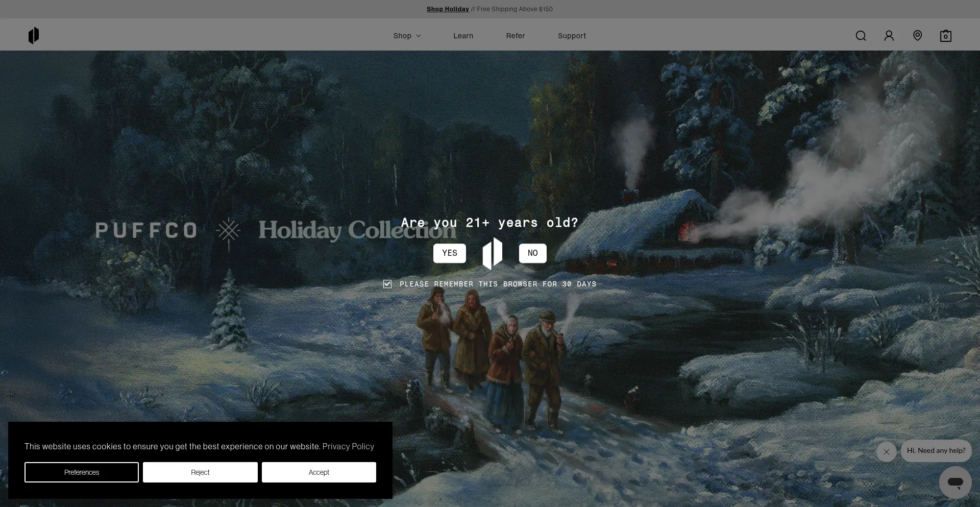Open the Refer menu item

pyautogui.click(x=516, y=36)
